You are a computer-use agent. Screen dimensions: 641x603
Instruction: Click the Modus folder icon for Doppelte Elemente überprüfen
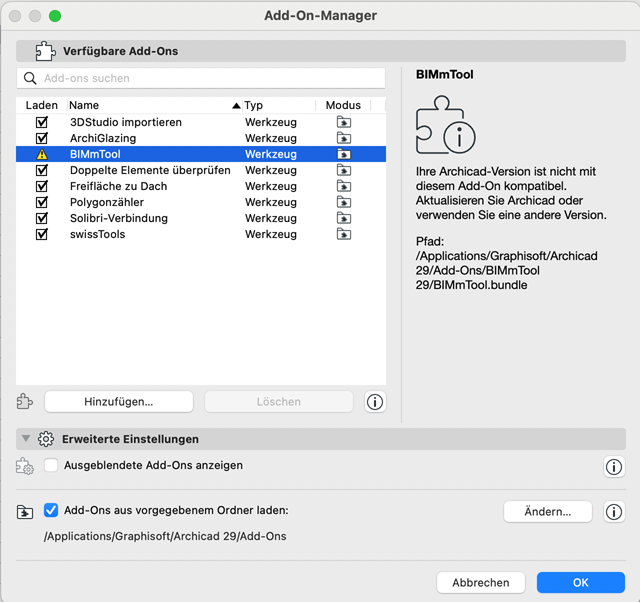coord(344,170)
